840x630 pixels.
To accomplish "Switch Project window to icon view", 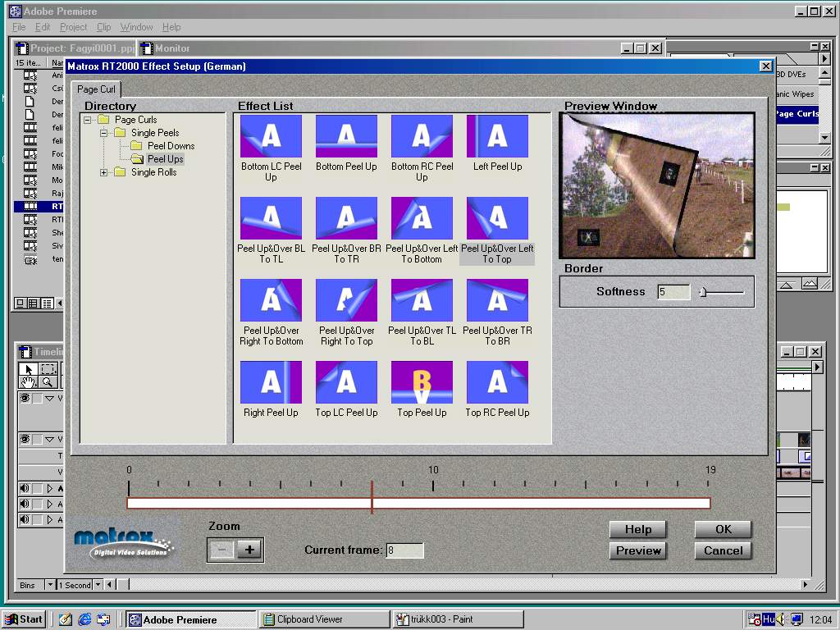I will pos(21,304).
